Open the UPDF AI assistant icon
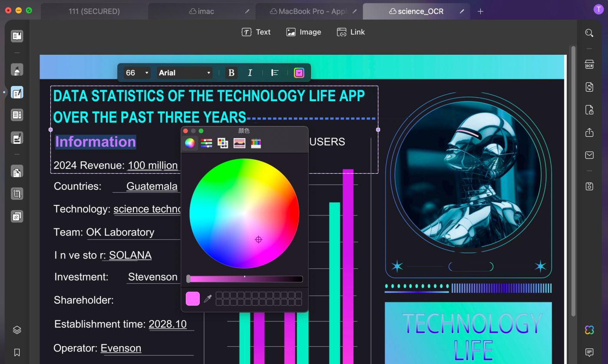 click(589, 330)
